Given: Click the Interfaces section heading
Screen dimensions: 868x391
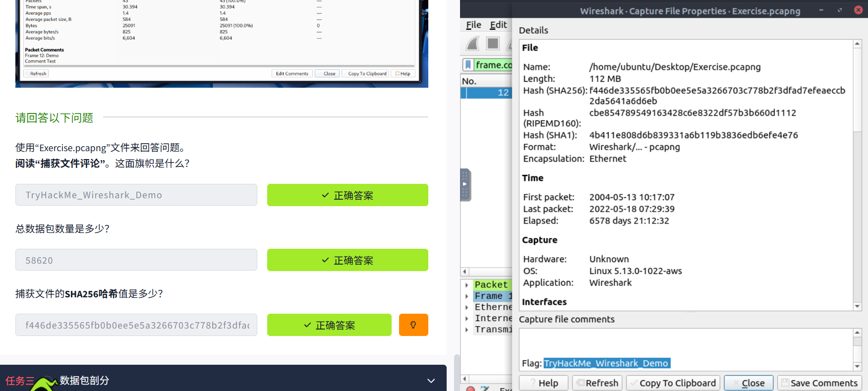Looking at the screenshot, I should point(544,302).
